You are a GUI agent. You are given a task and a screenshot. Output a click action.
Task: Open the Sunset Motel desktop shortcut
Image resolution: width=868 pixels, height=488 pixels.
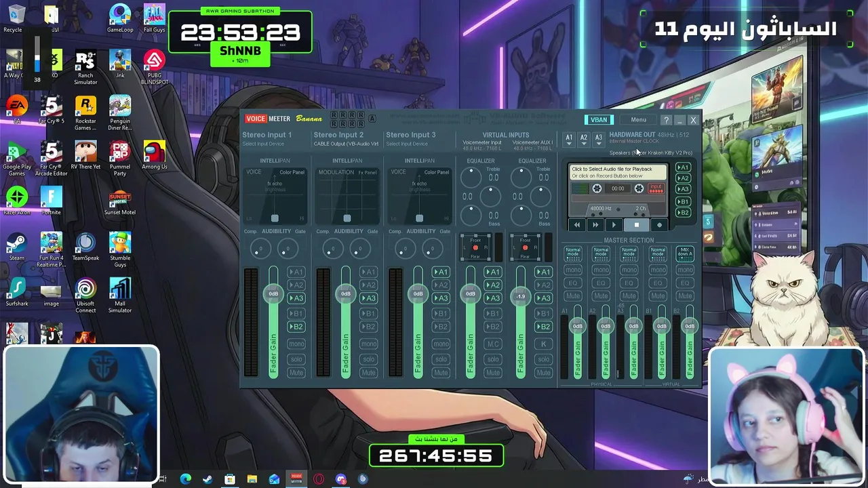tap(120, 201)
